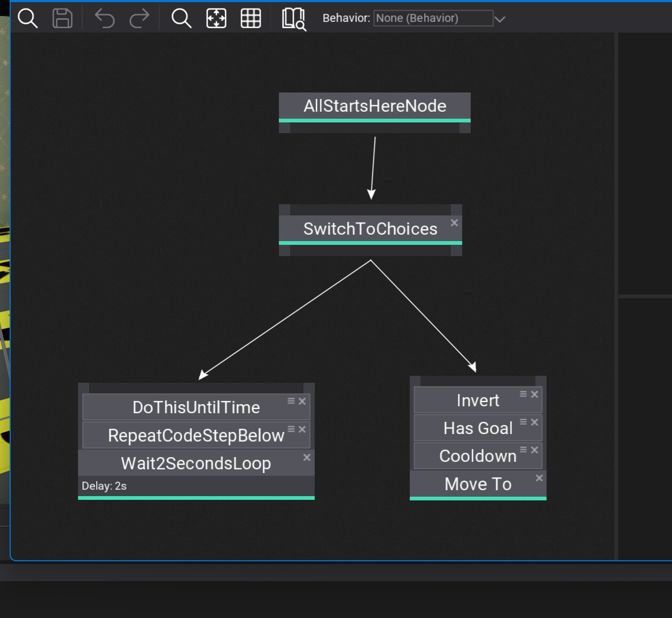Viewport: 672px width, 618px height.
Task: Click the Undo arrow icon
Action: coord(105,18)
